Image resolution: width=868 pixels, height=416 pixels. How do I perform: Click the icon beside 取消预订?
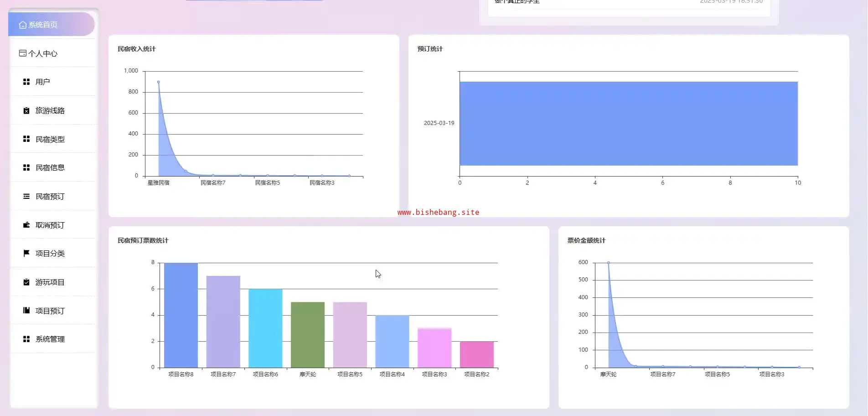point(26,225)
